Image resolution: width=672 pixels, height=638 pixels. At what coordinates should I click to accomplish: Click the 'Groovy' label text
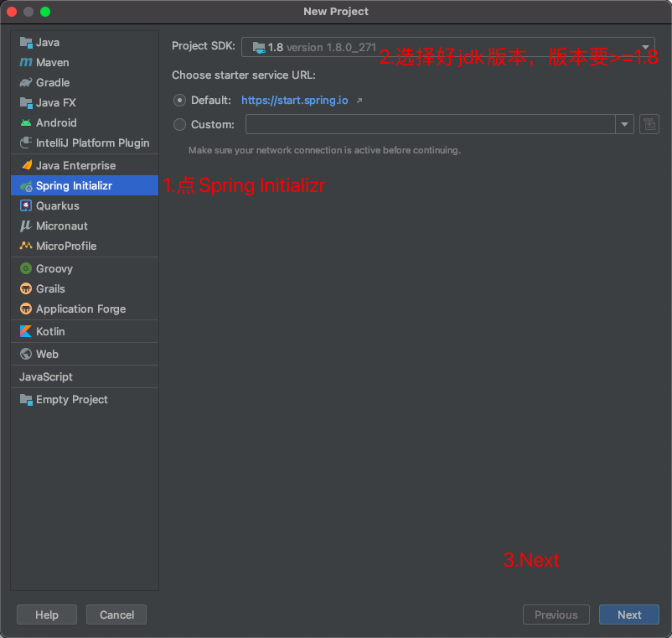(54, 269)
